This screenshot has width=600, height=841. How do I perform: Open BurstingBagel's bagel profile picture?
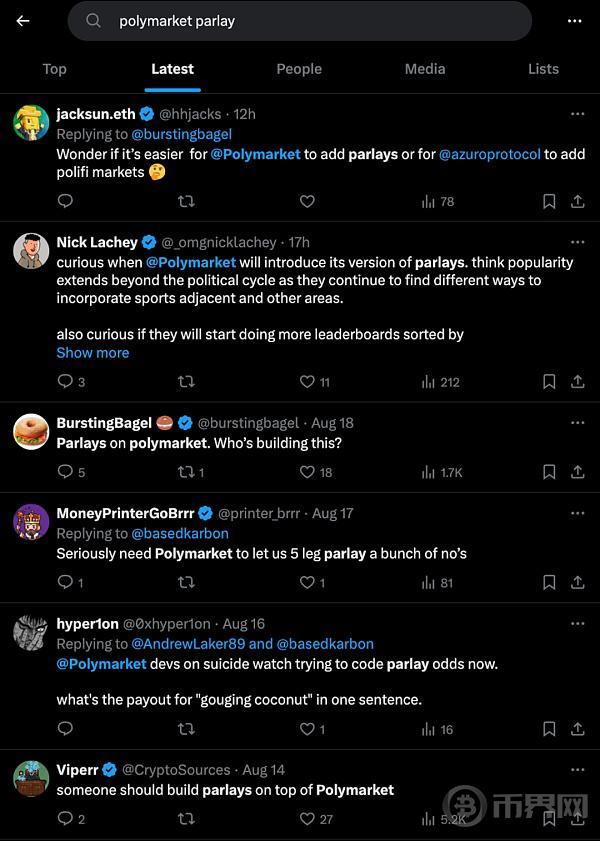tap(32, 432)
